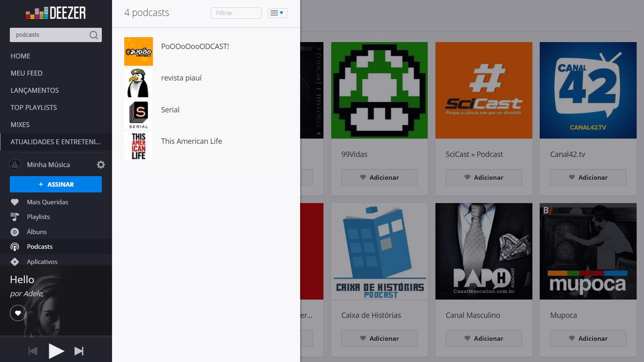Open Álbuns in sidebar

[x=37, y=232]
